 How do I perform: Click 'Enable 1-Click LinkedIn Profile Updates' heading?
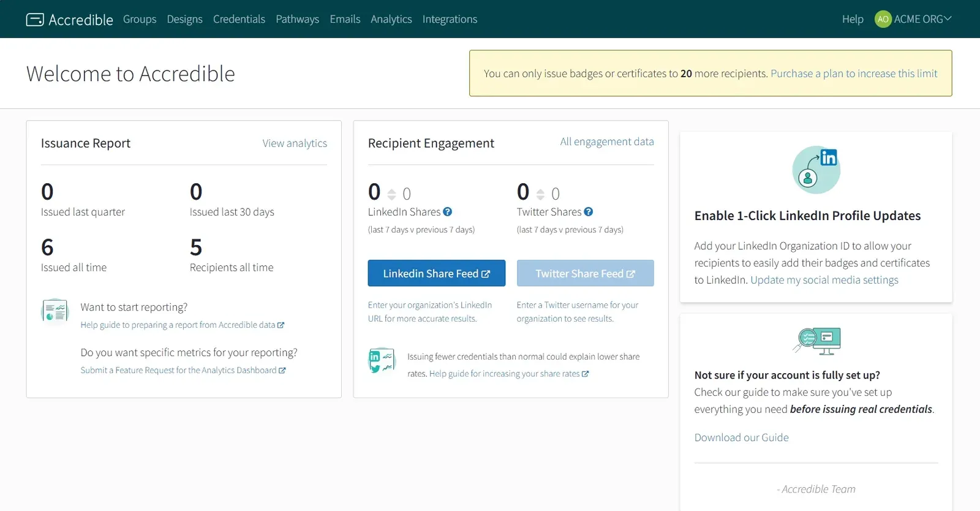(807, 216)
